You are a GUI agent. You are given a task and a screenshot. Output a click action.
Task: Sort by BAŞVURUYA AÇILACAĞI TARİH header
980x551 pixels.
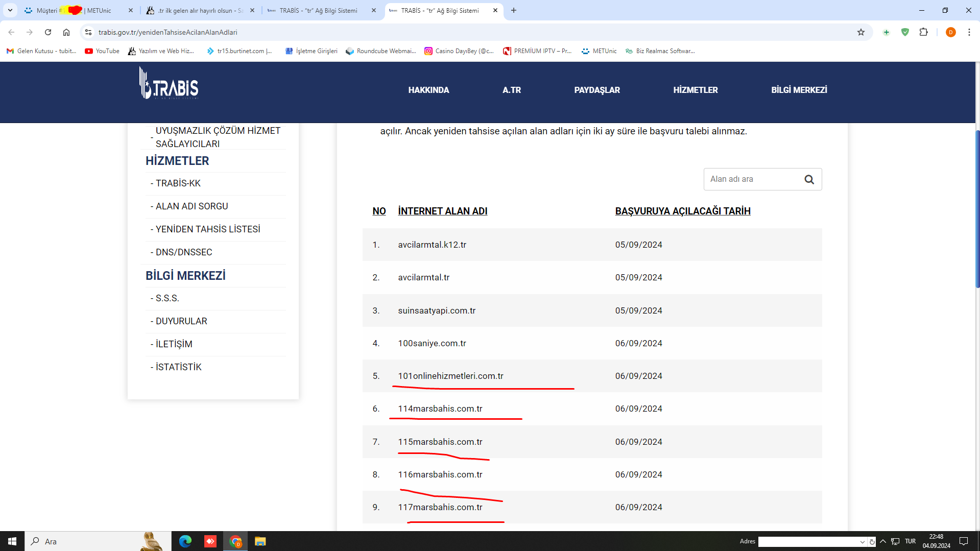click(x=683, y=211)
